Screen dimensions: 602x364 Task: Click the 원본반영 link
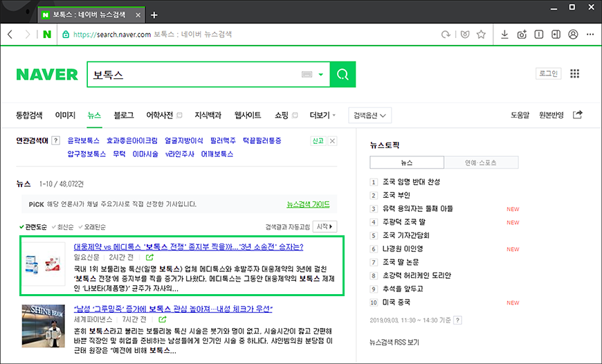pyautogui.click(x=551, y=115)
